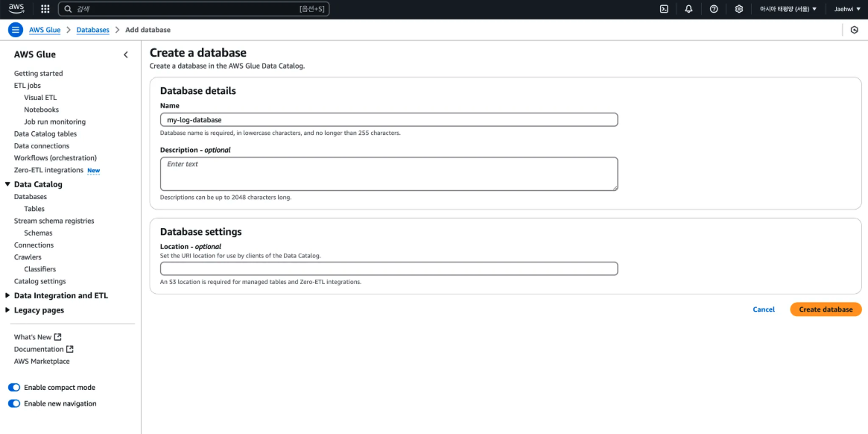Click the AWS logo home icon

click(16, 9)
